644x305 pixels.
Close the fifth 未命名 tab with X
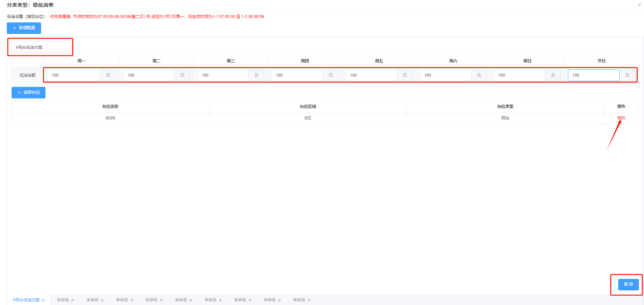coord(191,300)
